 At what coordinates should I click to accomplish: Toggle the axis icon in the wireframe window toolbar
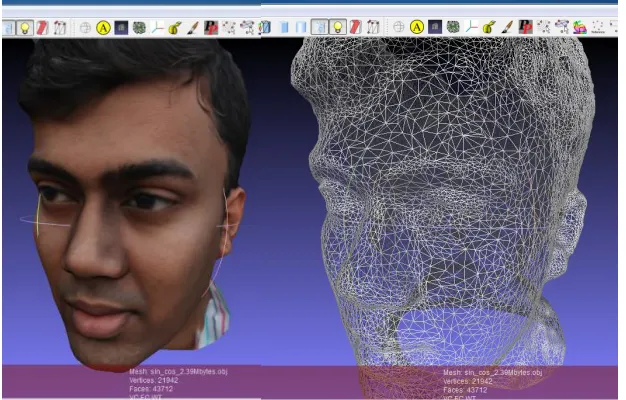(471, 27)
